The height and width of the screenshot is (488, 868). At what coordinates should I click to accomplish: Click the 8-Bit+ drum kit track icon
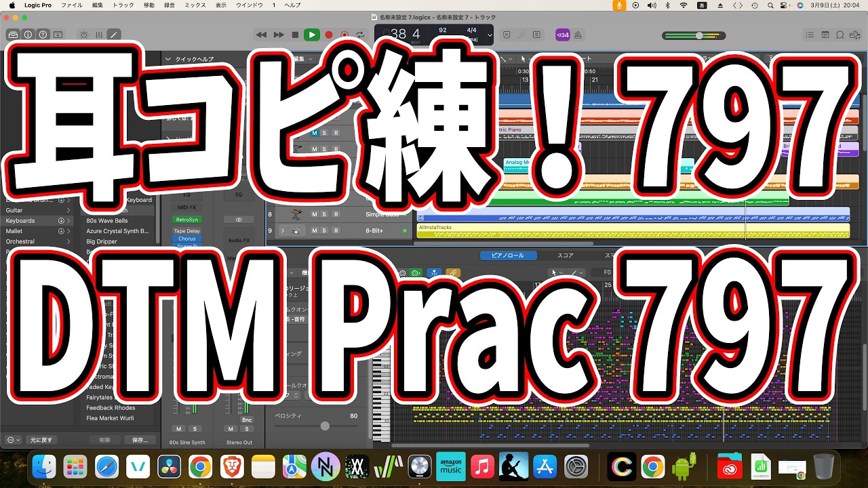[x=296, y=231]
